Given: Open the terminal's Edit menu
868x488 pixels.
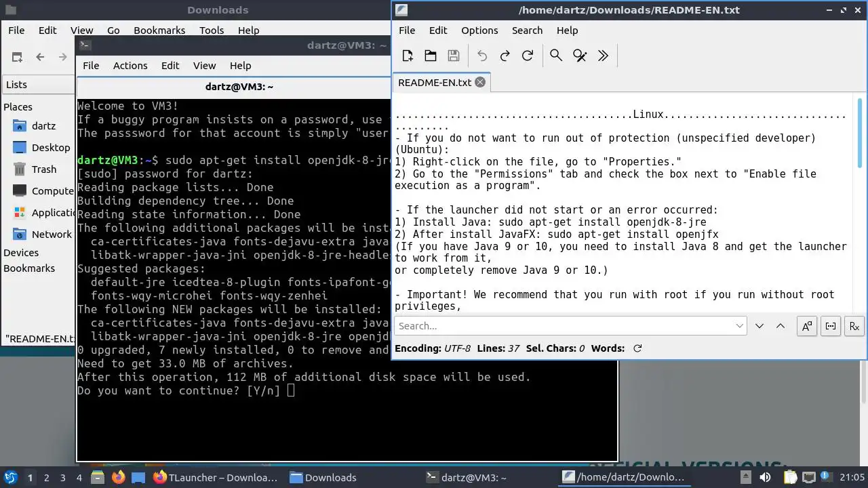Looking at the screenshot, I should point(170,66).
